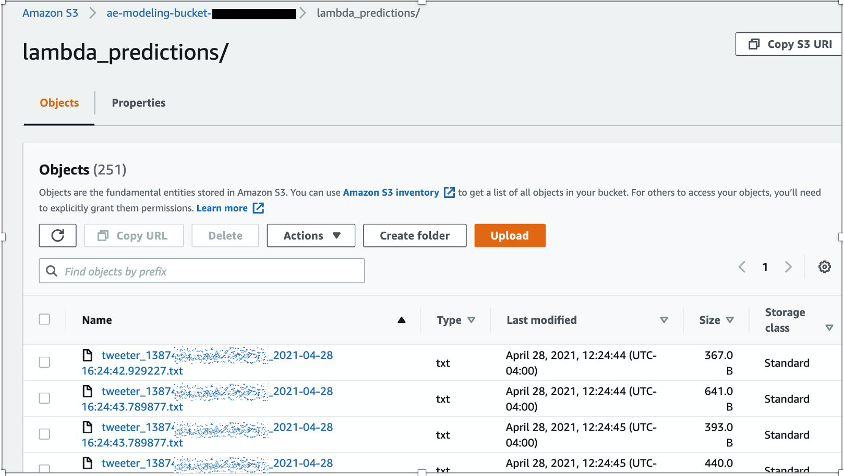Sort by Name ascending arrow

coord(401,320)
